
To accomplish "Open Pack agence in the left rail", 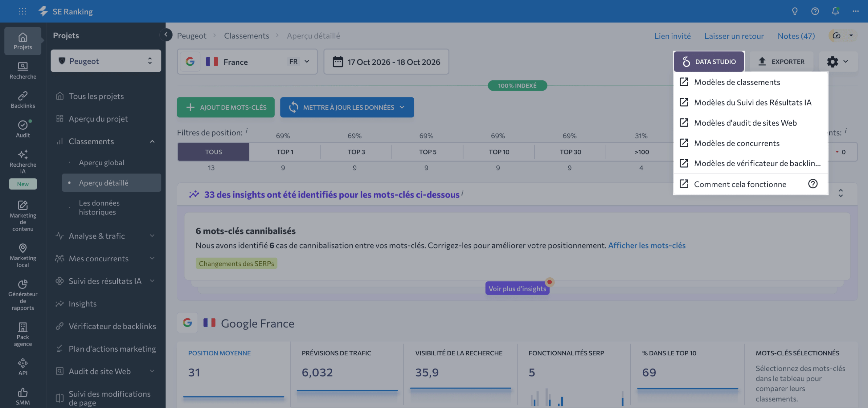I will pos(23,334).
